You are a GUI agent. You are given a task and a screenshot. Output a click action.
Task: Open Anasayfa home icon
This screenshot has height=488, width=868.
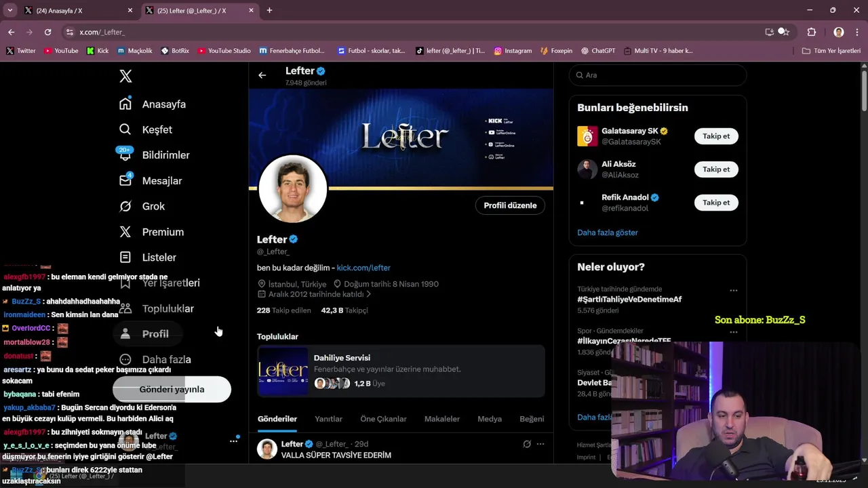tap(125, 104)
